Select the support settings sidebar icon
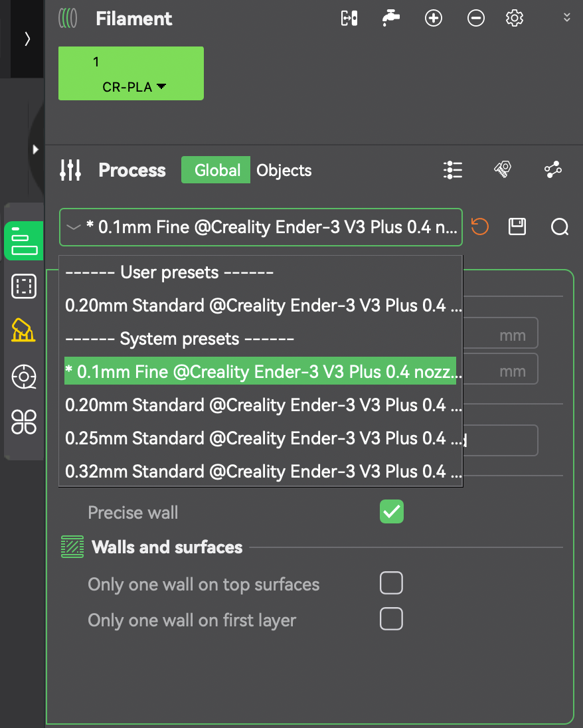 click(x=24, y=329)
